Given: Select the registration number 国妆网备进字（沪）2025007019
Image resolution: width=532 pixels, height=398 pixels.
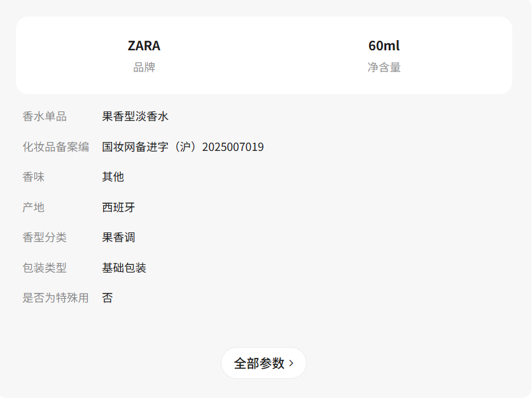Looking at the screenshot, I should (183, 147).
